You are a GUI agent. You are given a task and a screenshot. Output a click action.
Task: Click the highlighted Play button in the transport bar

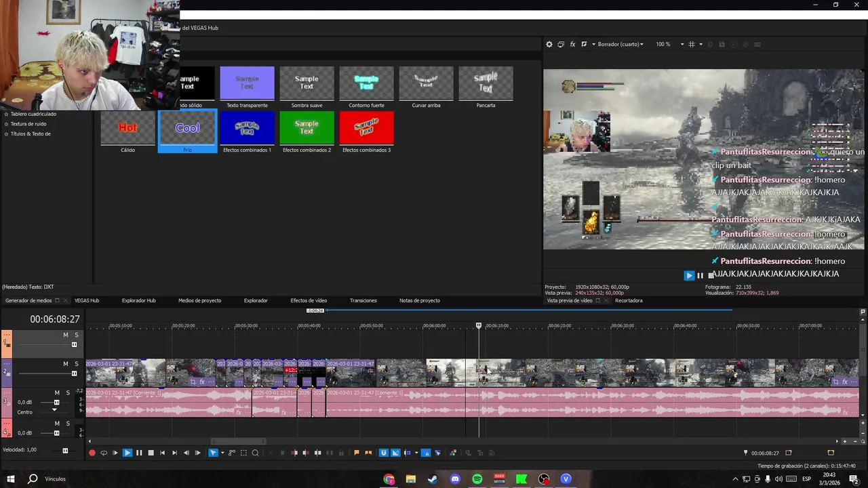pos(127,453)
